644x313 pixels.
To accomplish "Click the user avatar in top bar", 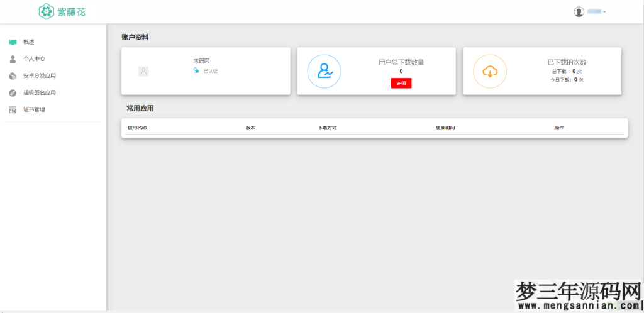I will click(x=579, y=12).
